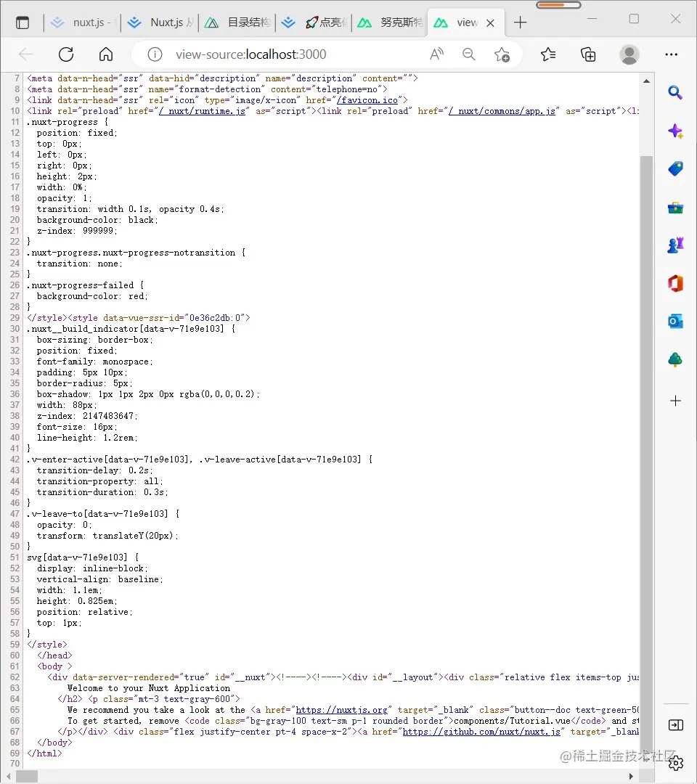This screenshot has height=784, width=697.
Task: Open Settings and more menu
Action: pos(672,54)
